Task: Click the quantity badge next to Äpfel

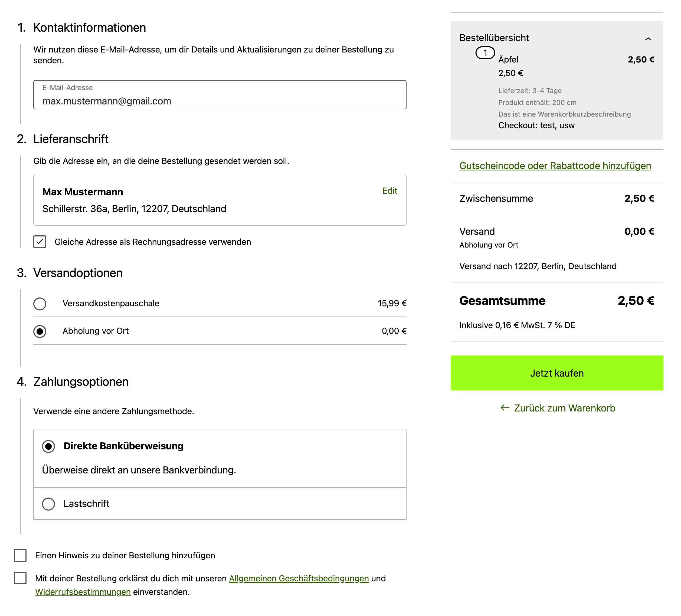Action: [x=485, y=53]
